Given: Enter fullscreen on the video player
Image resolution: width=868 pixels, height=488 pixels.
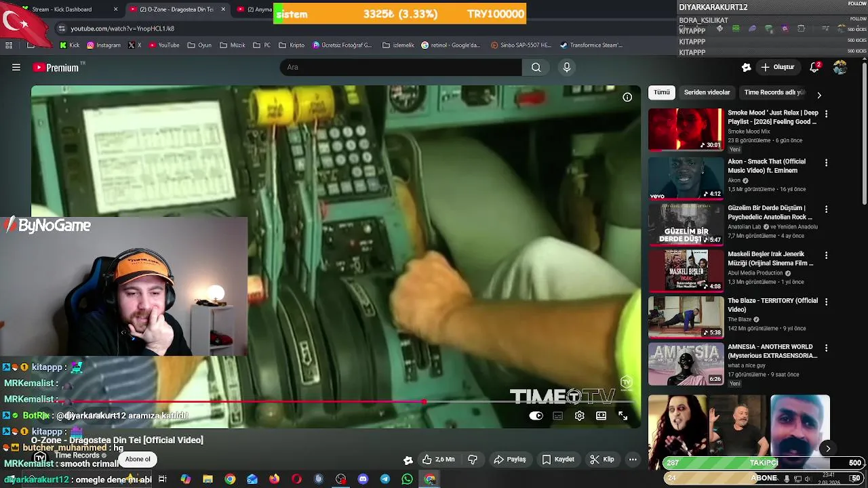Looking at the screenshot, I should pyautogui.click(x=623, y=416).
